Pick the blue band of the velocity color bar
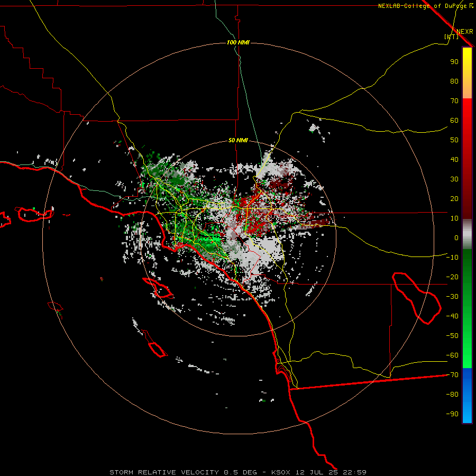 (x=467, y=396)
